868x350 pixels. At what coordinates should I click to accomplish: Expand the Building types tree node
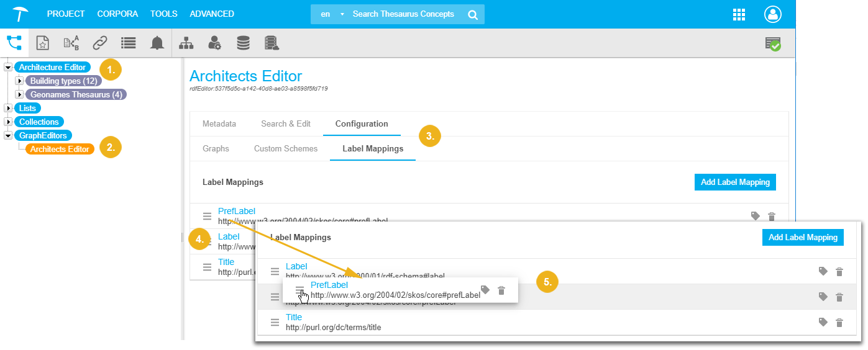click(19, 81)
